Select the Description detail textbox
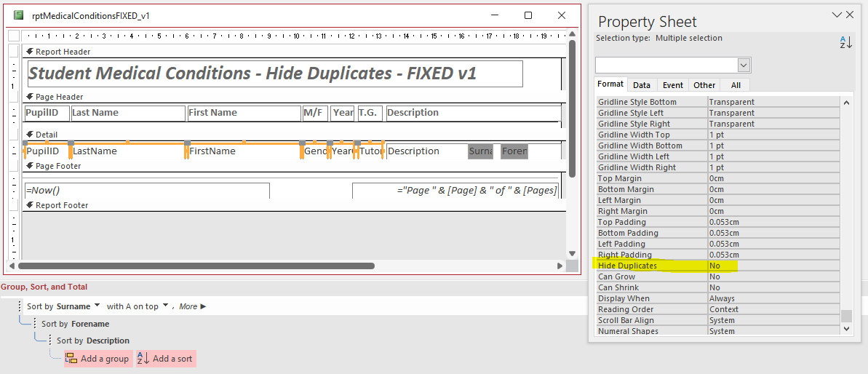 (x=426, y=151)
